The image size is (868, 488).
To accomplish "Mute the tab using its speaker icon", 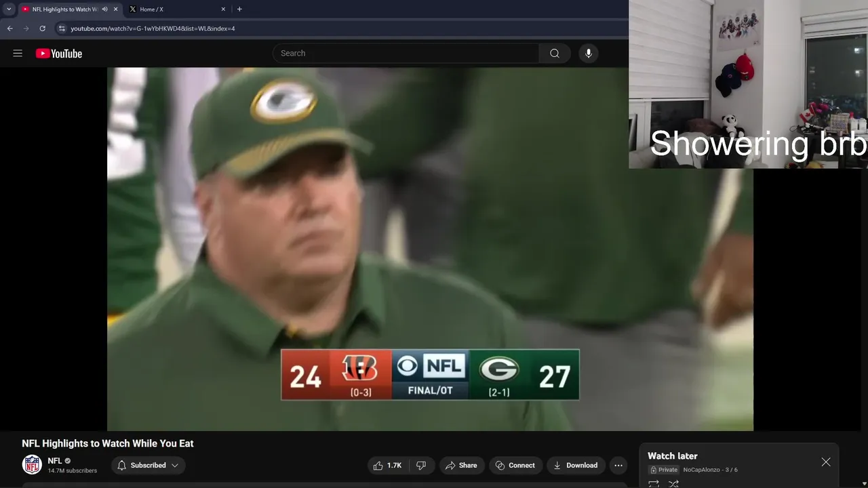I will (104, 9).
